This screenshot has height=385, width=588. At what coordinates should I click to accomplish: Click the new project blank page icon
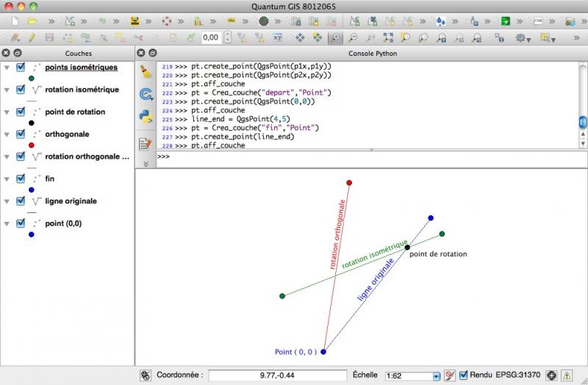click(x=12, y=21)
